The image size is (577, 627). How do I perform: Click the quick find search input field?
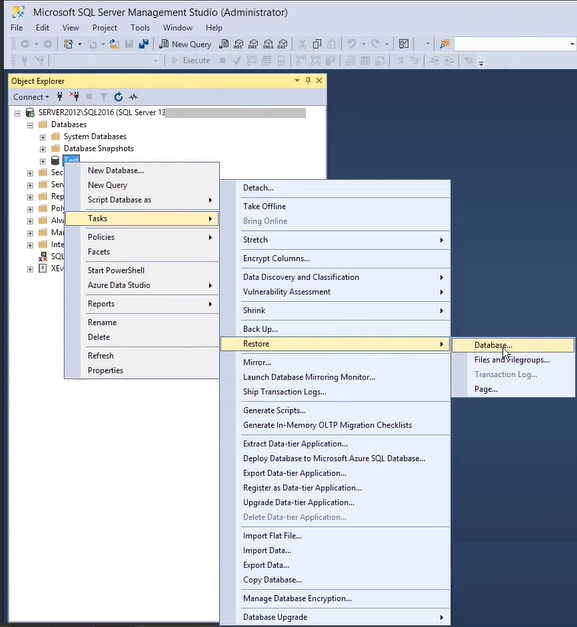(511, 44)
